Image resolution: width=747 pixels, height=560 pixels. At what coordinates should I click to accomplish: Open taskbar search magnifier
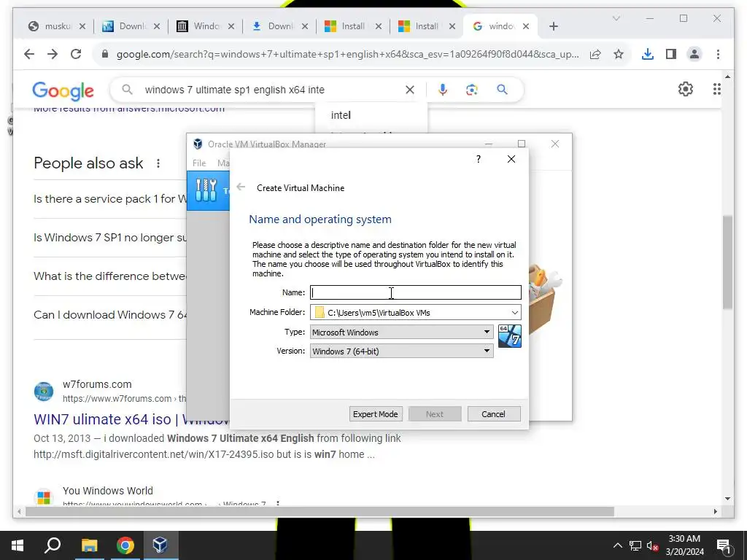click(x=53, y=545)
